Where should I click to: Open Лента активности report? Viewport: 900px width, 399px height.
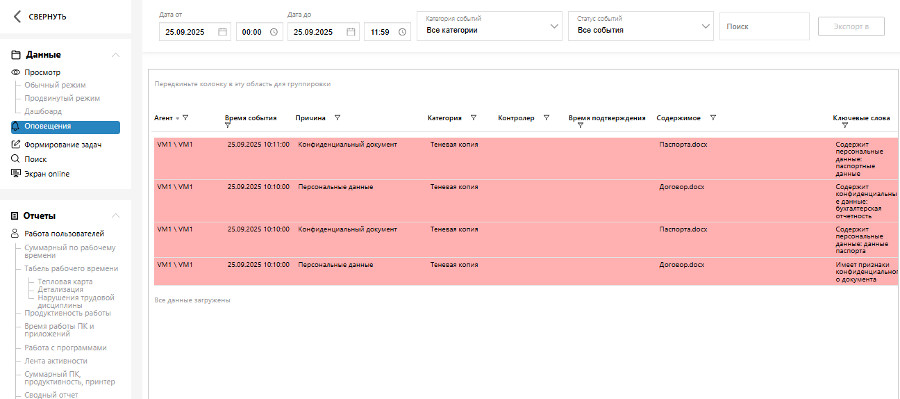pyautogui.click(x=56, y=361)
